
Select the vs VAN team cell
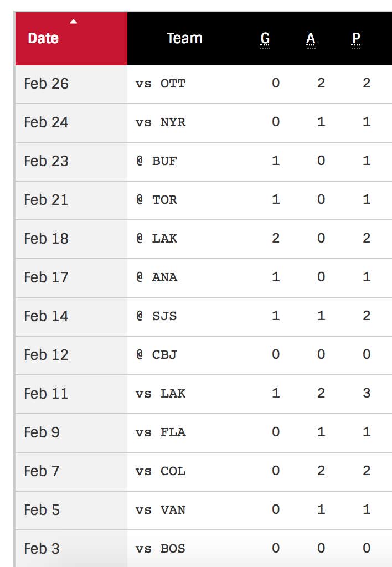coord(161,510)
